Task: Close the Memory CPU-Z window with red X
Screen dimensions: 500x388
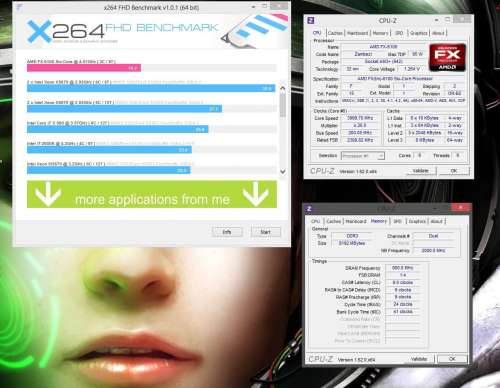Action: point(460,208)
